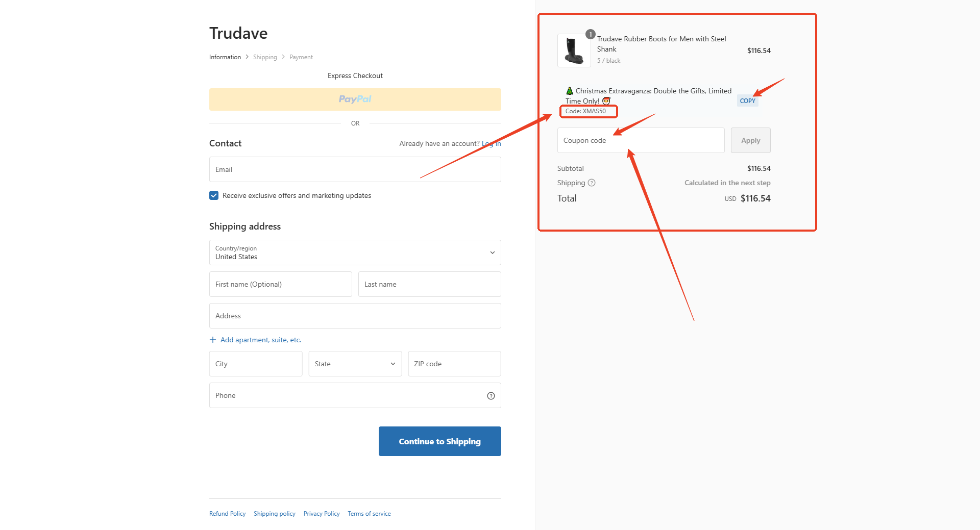The height and width of the screenshot is (530, 980).
Task: Click the Christmas Extravaganza promo text
Action: (x=648, y=96)
